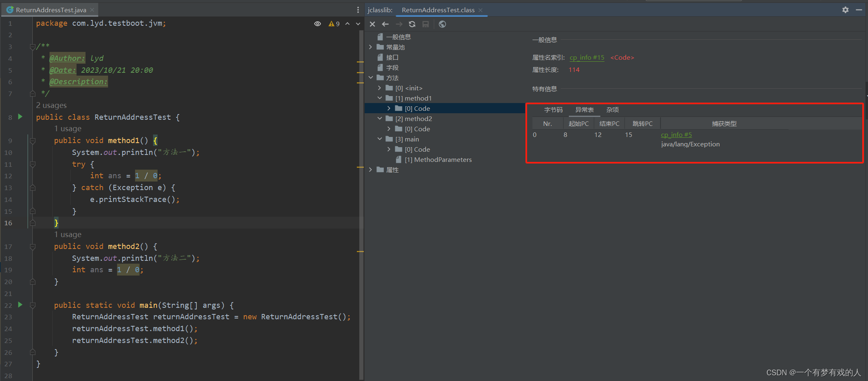Expand the 常量池 tree node
The height and width of the screenshot is (381, 868).
[x=371, y=47]
